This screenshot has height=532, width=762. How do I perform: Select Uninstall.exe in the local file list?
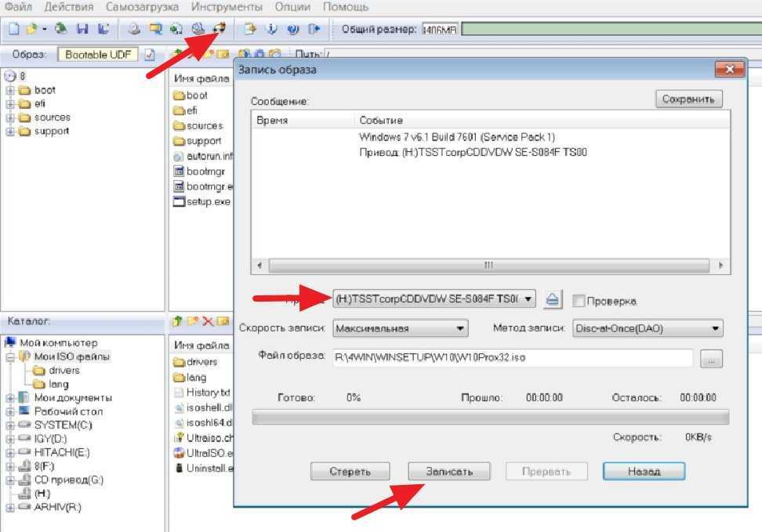tap(203, 468)
